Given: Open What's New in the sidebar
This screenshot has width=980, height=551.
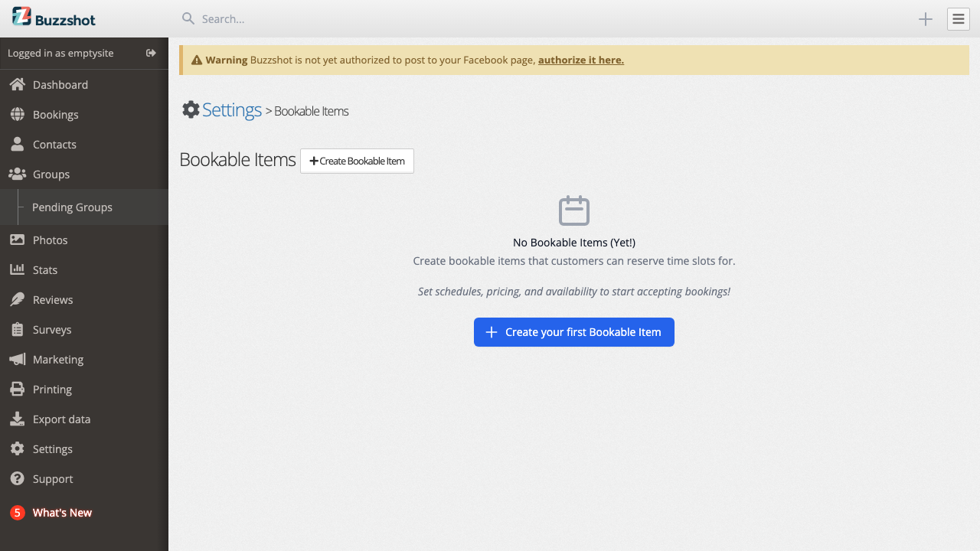Looking at the screenshot, I should pyautogui.click(x=84, y=513).
